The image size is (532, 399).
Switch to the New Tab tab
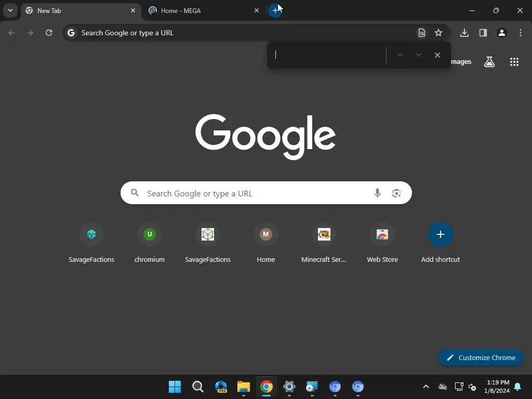(x=81, y=10)
